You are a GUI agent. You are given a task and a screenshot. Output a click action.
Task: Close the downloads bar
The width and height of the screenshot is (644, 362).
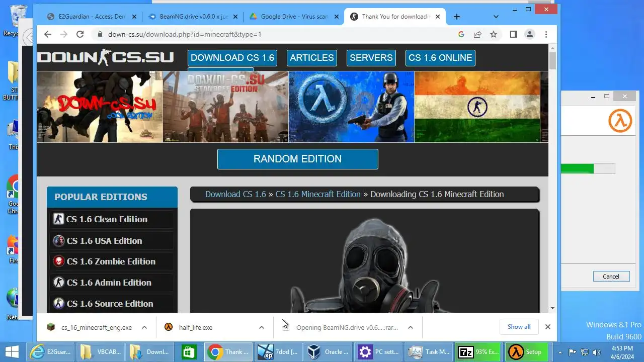[548, 327]
